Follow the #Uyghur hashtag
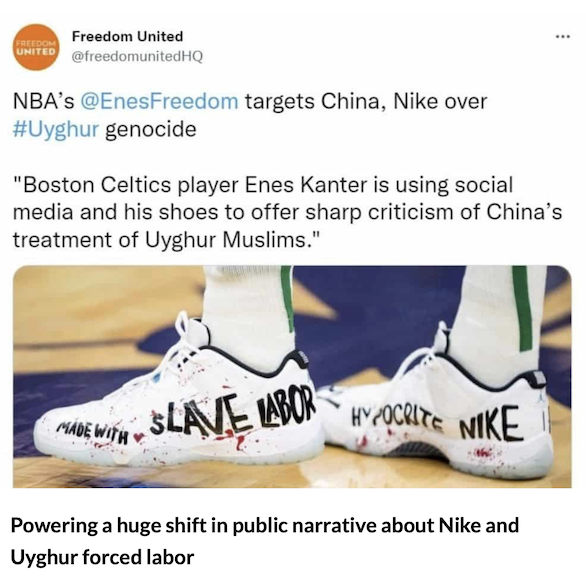The image size is (586, 586). point(56,130)
